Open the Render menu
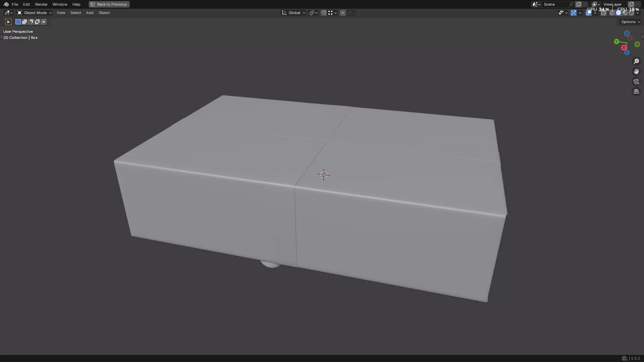This screenshot has width=644, height=362. tap(41, 4)
